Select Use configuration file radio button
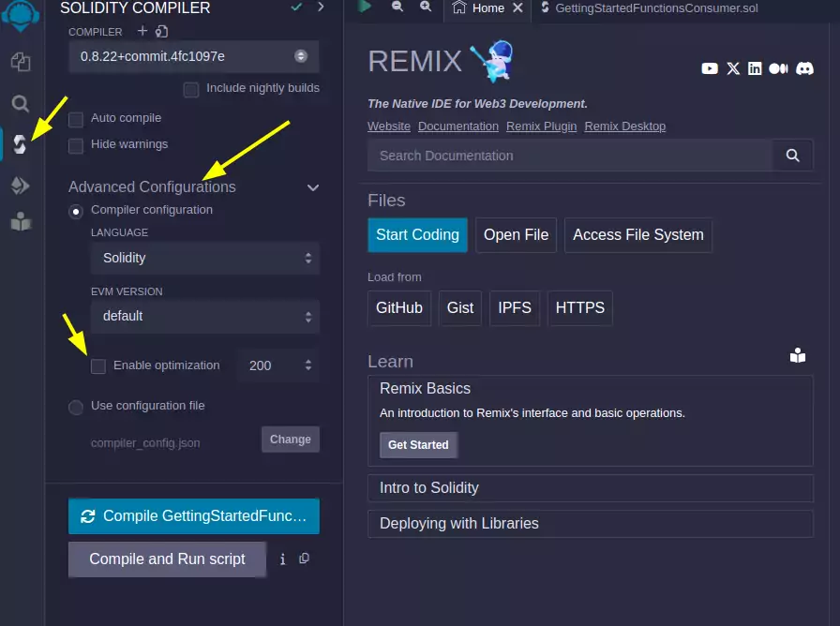Image resolution: width=840 pixels, height=626 pixels. (x=76, y=408)
